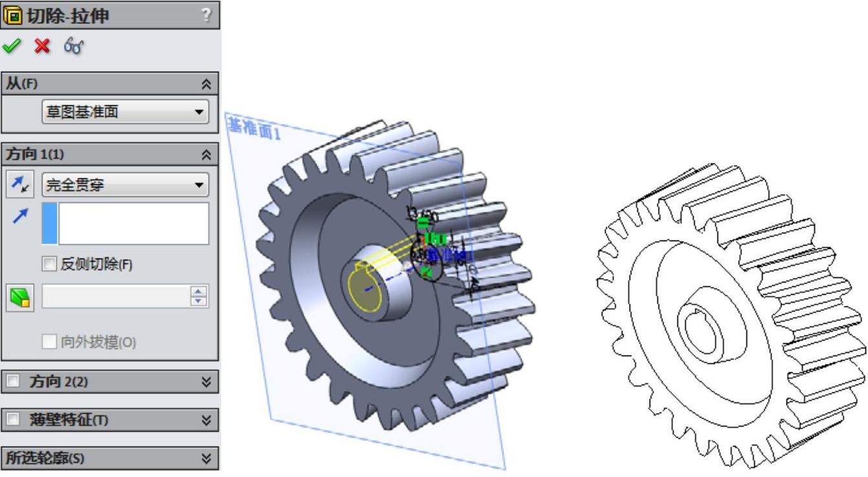Expand the 所选轮廓 section
868x477 pixels.
click(x=206, y=459)
